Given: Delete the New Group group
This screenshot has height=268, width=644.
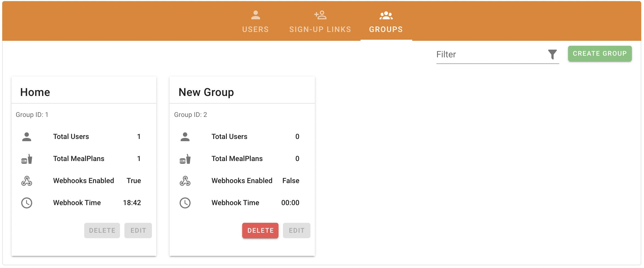Looking at the screenshot, I should [x=260, y=231].
